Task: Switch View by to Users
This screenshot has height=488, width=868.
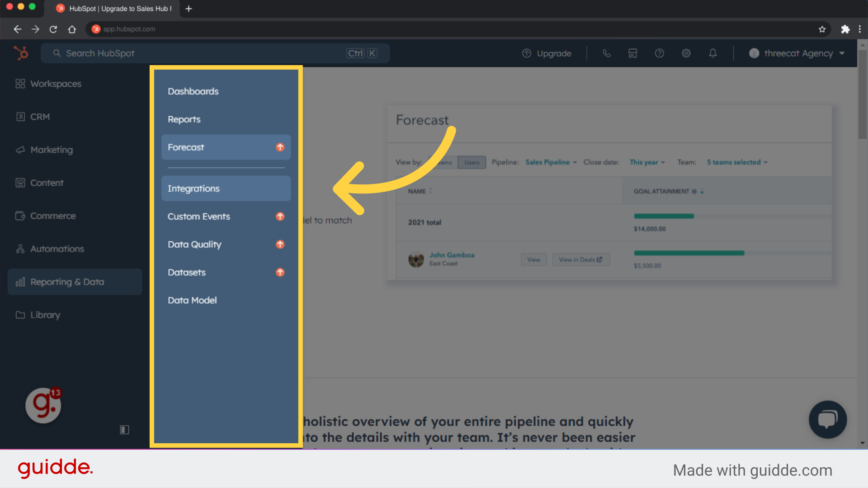Action: point(472,162)
